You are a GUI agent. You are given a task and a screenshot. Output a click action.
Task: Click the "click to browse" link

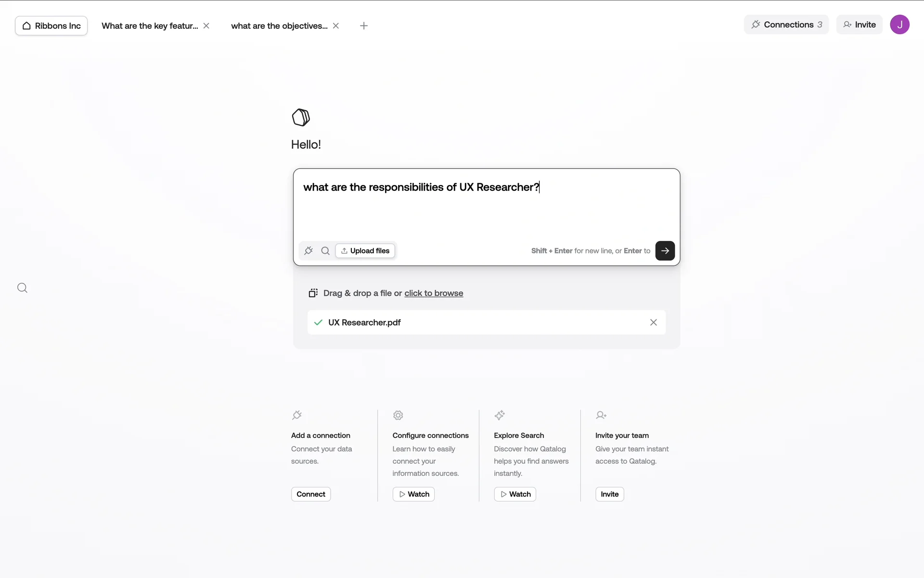pyautogui.click(x=434, y=293)
